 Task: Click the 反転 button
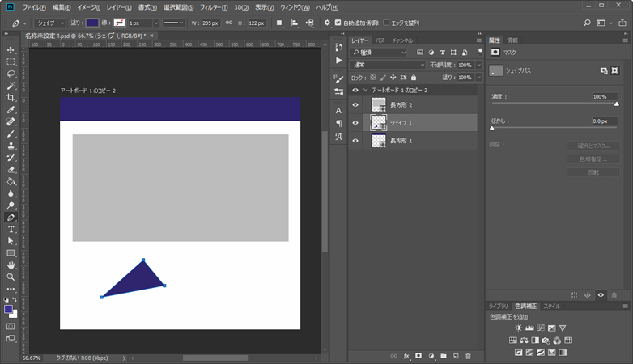point(593,172)
